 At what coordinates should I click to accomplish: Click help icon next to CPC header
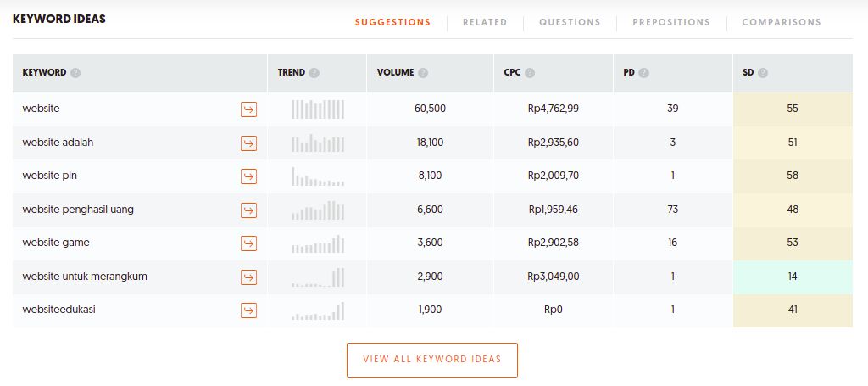[x=530, y=73]
